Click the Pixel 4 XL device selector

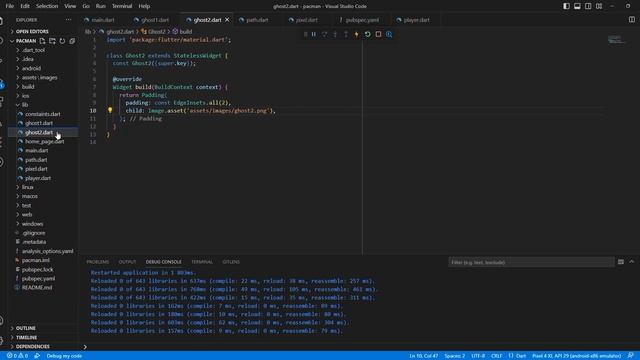[x=576, y=356]
